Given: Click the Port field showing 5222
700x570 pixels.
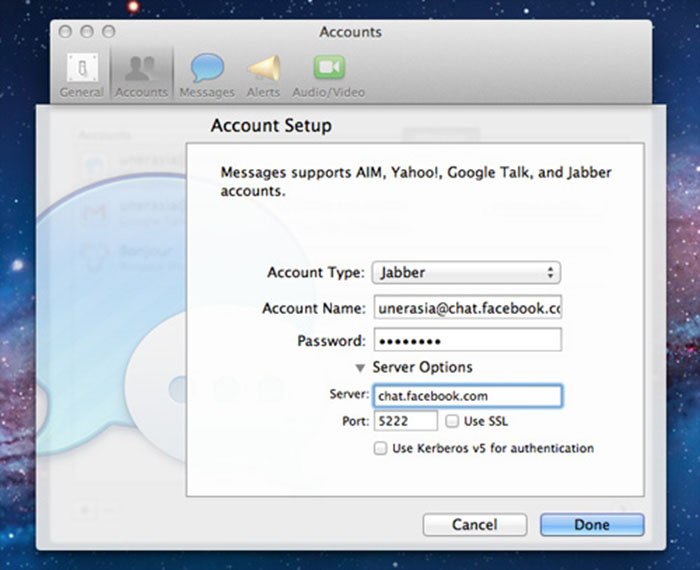Looking at the screenshot, I should pos(405,421).
